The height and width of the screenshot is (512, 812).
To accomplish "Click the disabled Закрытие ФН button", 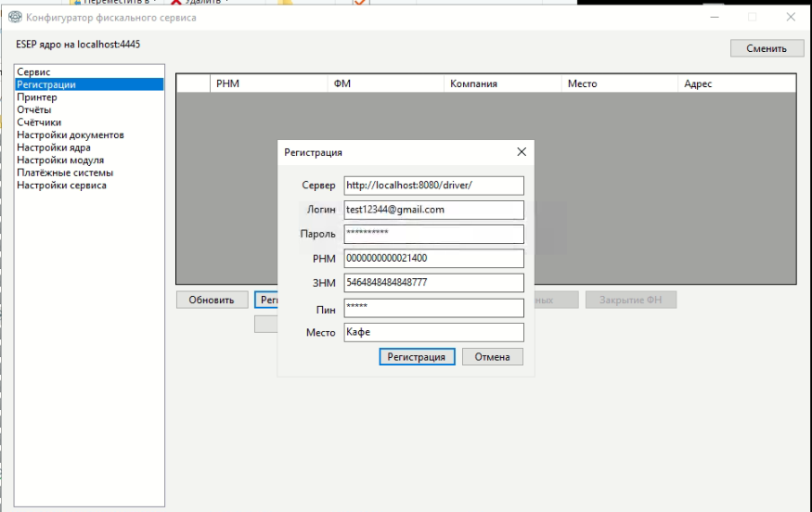I will pyautogui.click(x=631, y=300).
